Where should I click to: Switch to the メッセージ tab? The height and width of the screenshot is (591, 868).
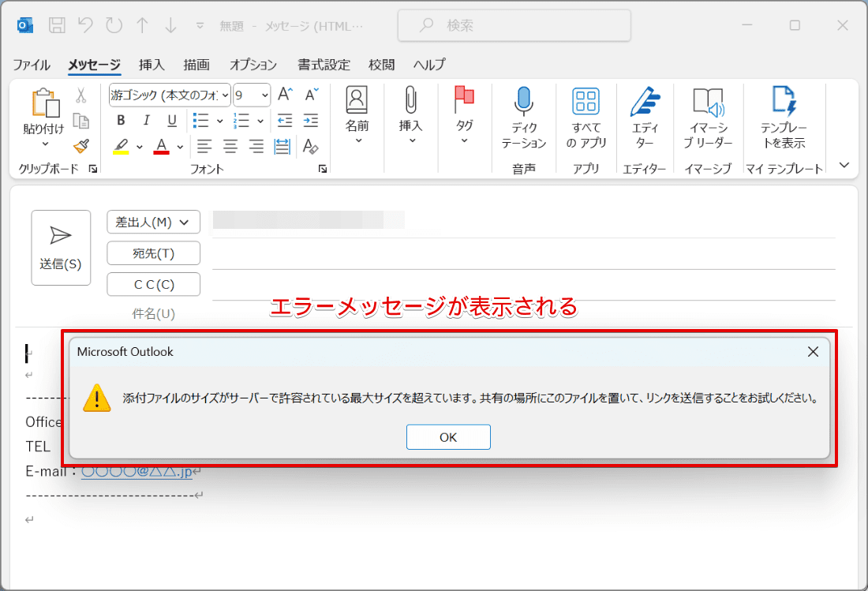[94, 65]
